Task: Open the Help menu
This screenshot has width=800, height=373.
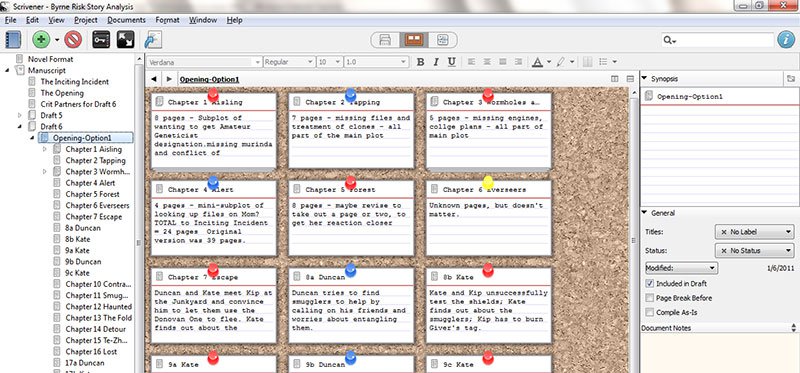Action: (234, 20)
